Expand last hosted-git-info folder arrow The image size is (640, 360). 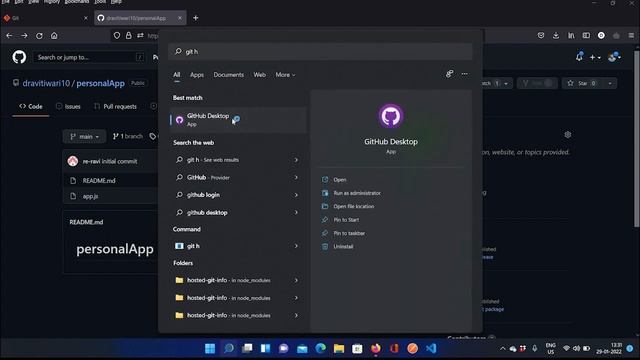pos(296,316)
